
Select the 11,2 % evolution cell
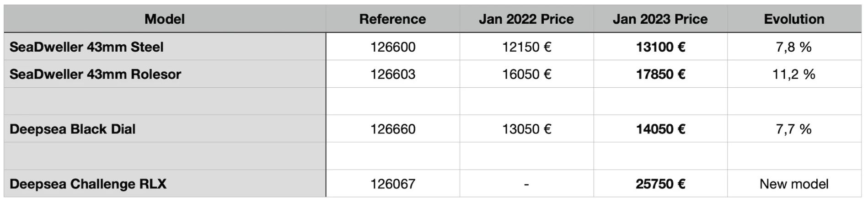coord(794,75)
